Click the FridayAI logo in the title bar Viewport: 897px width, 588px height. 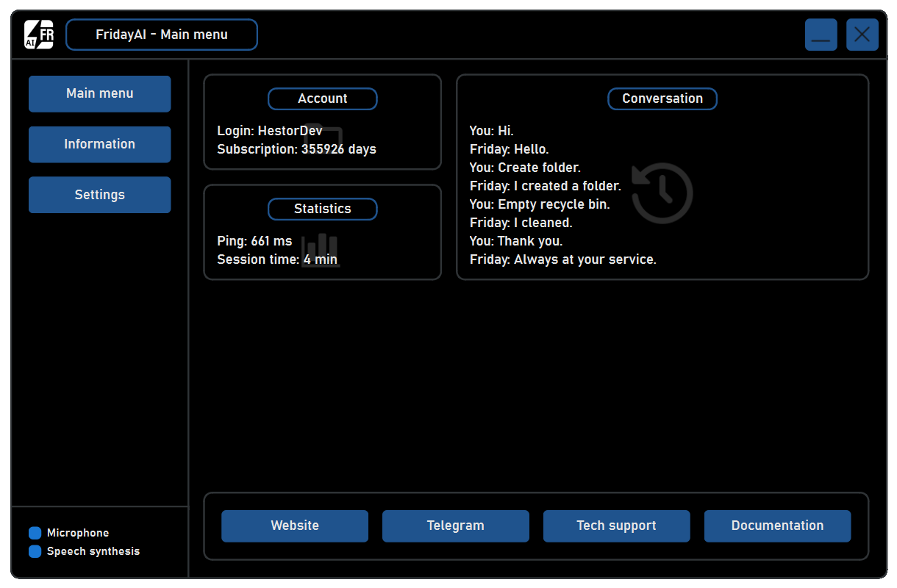pos(39,34)
